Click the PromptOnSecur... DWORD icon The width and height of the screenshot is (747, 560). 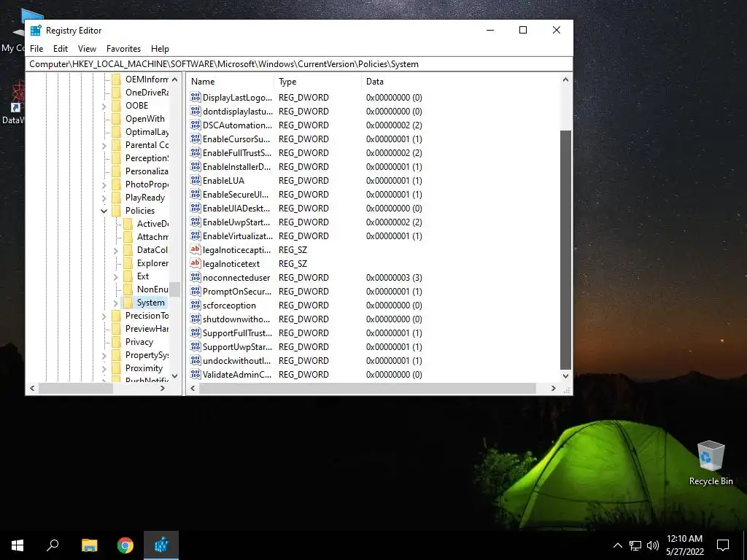(x=196, y=291)
